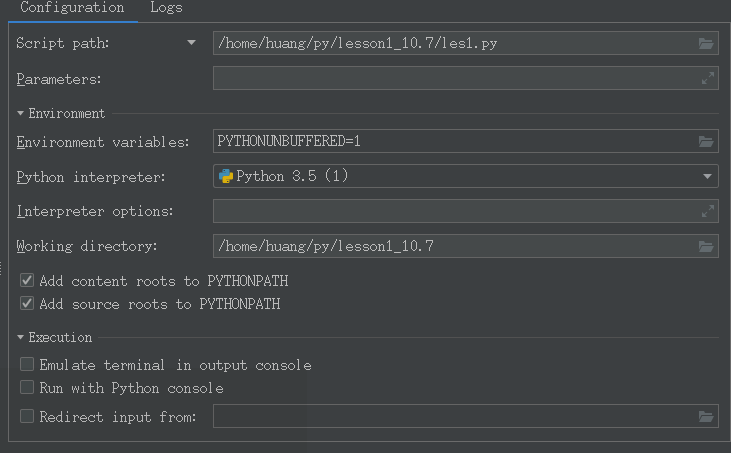Screen dimensions: 731x453
Task: Click the Interpreter options label
Action: pyautogui.click(x=95, y=212)
